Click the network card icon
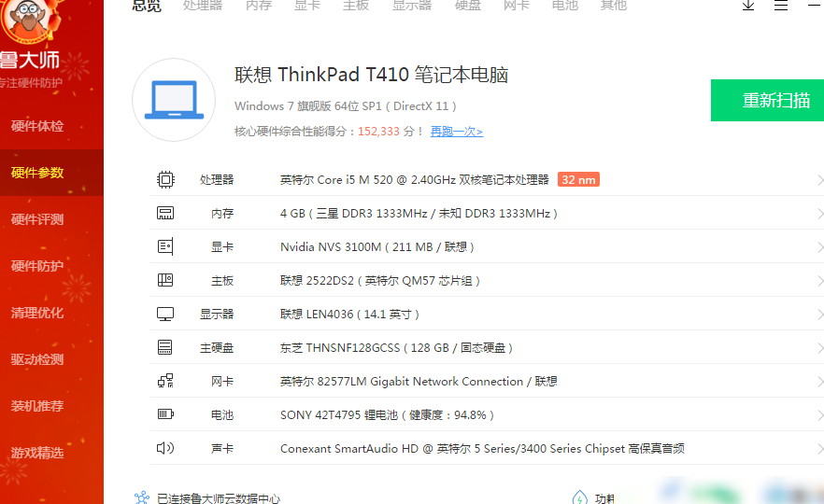824x504 pixels. click(x=165, y=381)
